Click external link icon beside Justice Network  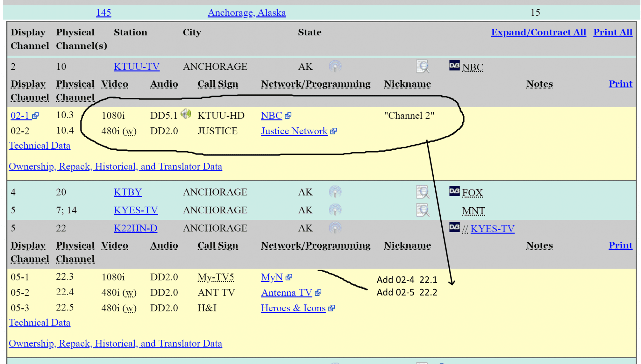pos(333,131)
